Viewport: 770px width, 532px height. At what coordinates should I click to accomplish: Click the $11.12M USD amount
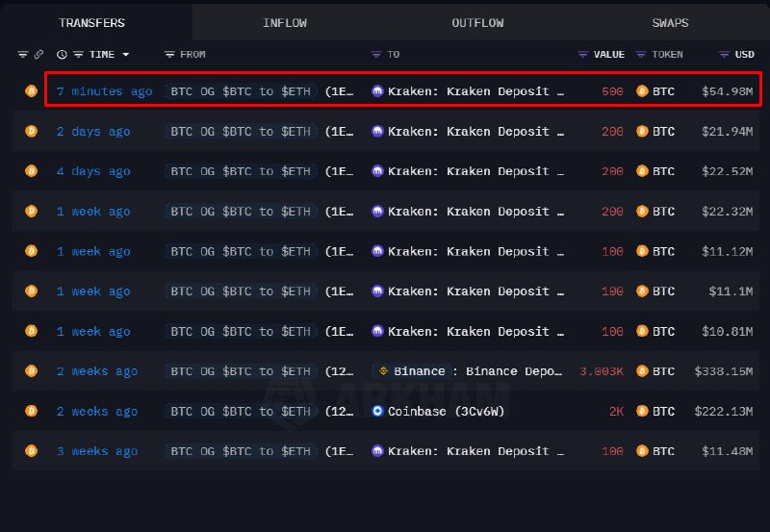pyautogui.click(x=728, y=251)
